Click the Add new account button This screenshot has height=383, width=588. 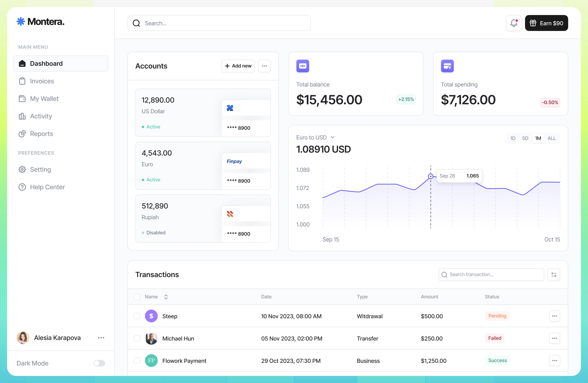238,66
